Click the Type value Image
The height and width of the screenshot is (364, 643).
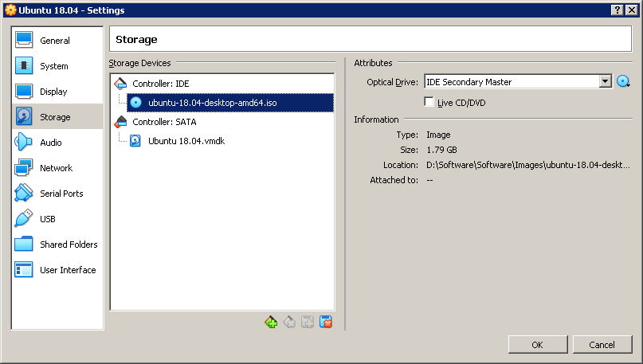click(x=438, y=135)
